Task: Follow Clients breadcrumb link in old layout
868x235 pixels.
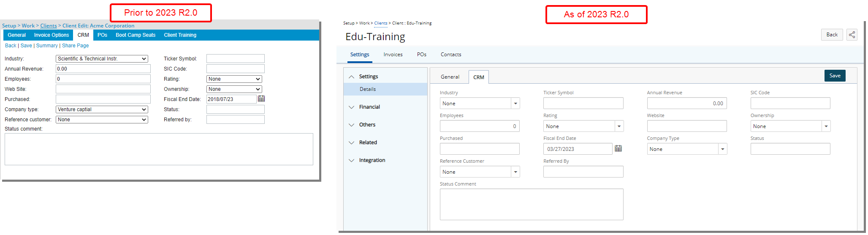Action: coord(49,26)
